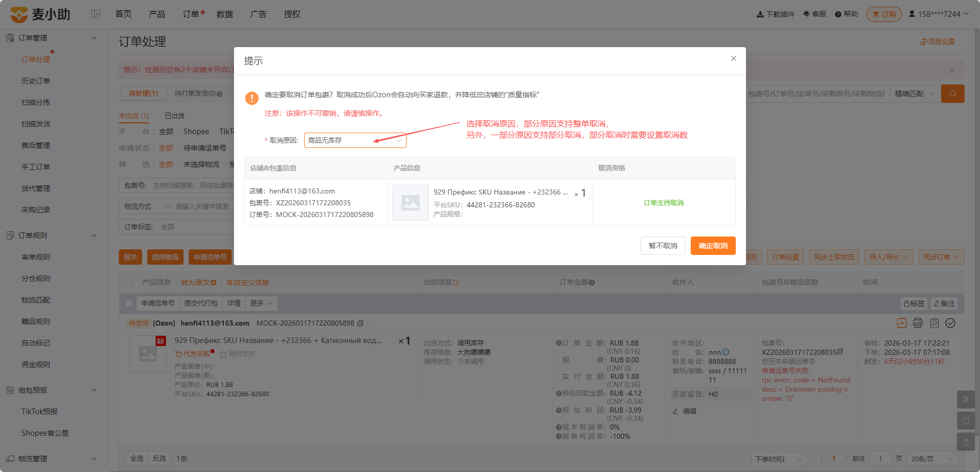Click 确定取消 button
The image size is (980, 472).
[x=713, y=246]
